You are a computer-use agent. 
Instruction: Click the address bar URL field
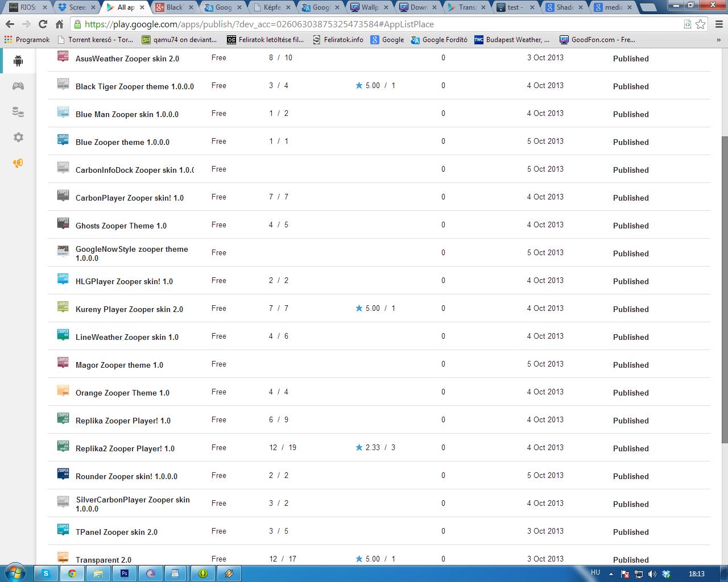tap(375, 24)
